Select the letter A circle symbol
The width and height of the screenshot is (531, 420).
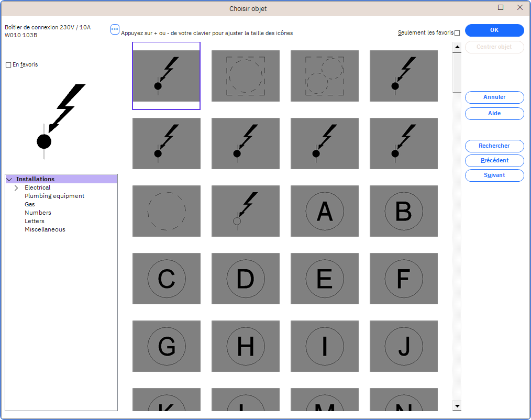[x=324, y=211]
